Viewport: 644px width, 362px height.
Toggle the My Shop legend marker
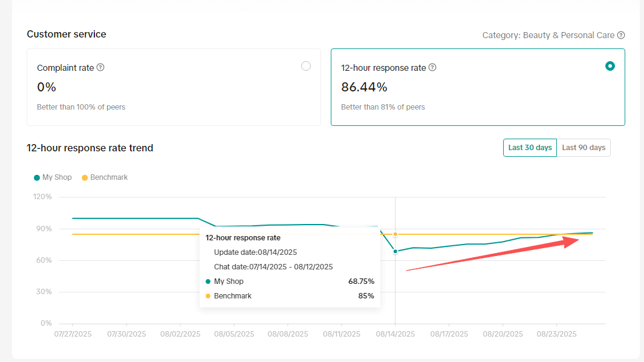[37, 177]
